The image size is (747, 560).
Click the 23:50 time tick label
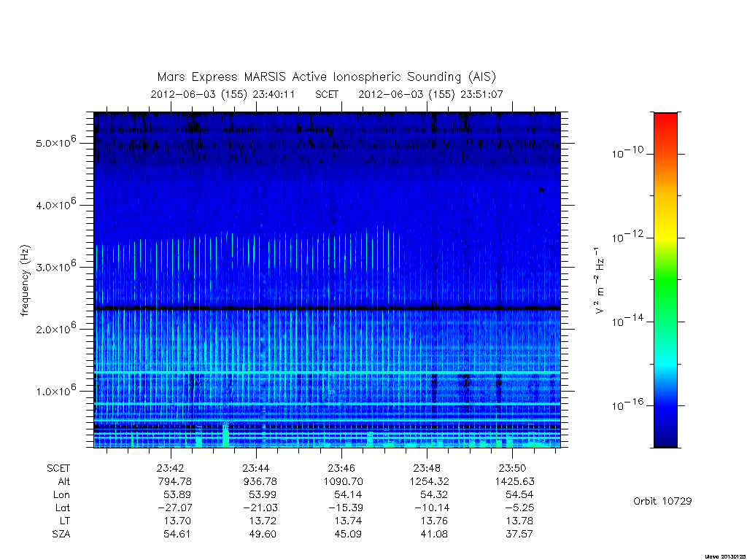point(512,469)
